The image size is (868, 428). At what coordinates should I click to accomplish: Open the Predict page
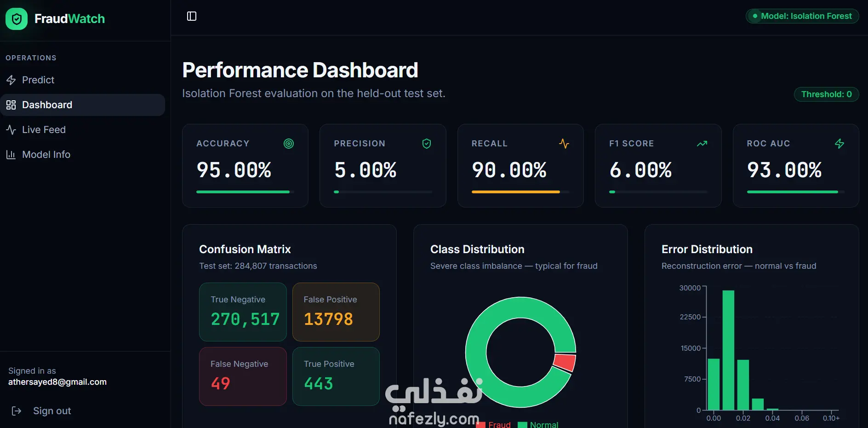point(83,80)
